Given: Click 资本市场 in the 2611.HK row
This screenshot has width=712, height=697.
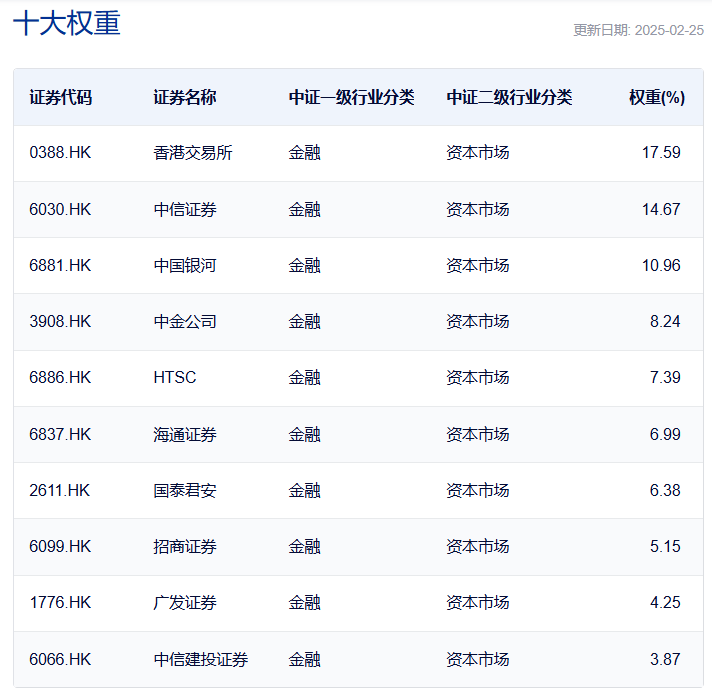Looking at the screenshot, I should pos(478,491).
